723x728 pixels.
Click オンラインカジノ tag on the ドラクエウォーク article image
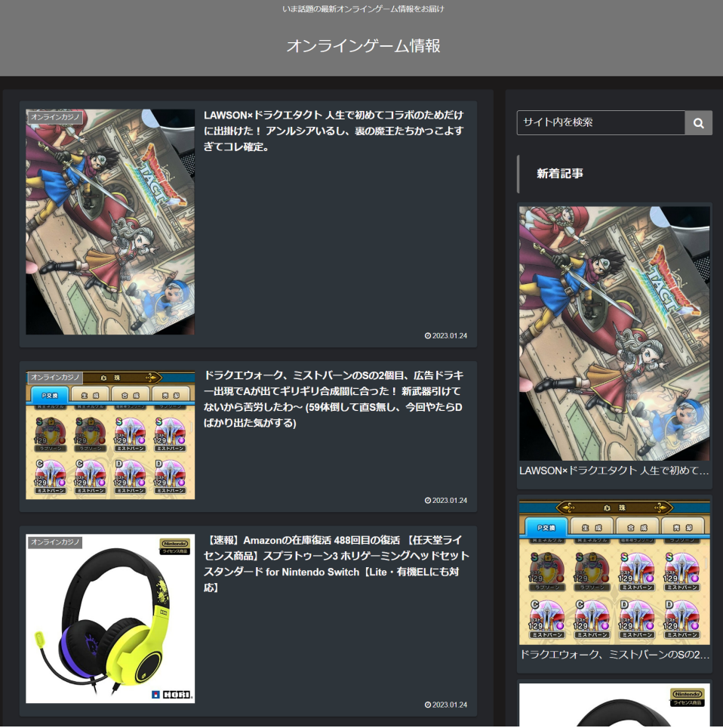(55, 377)
